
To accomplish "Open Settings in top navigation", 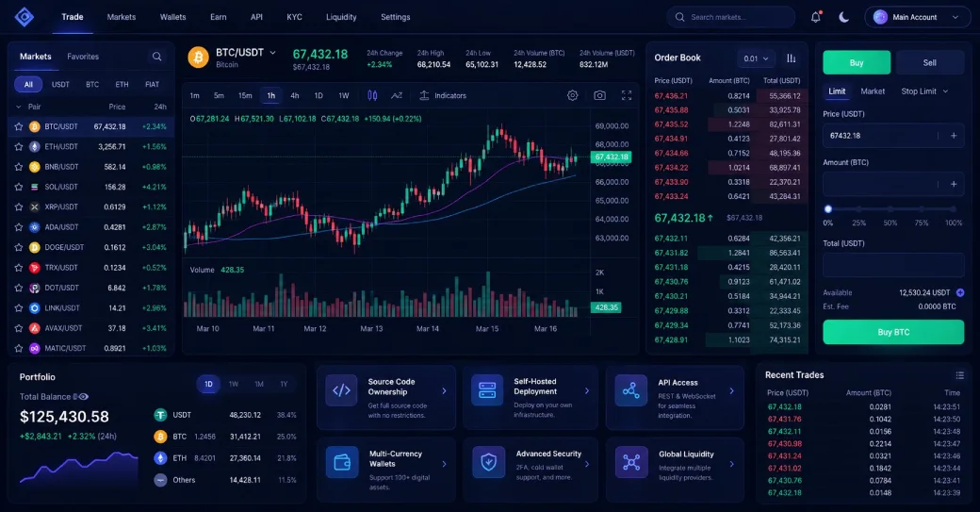I will (x=396, y=17).
